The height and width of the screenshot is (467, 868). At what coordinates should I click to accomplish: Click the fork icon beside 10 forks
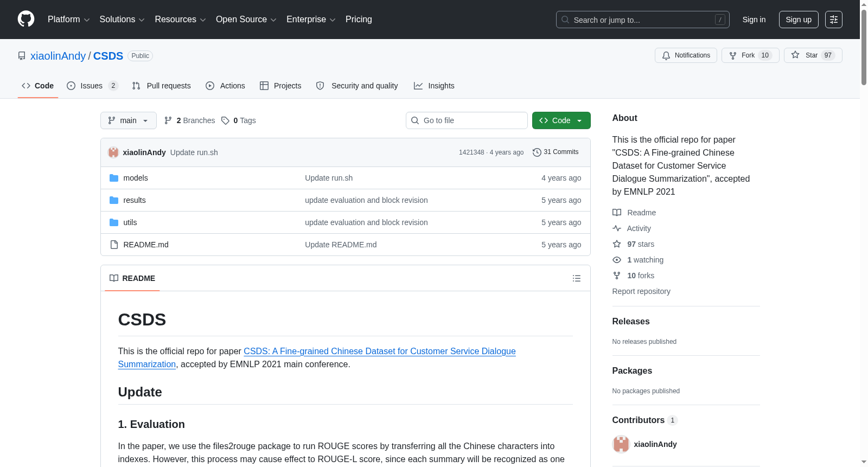[617, 276]
